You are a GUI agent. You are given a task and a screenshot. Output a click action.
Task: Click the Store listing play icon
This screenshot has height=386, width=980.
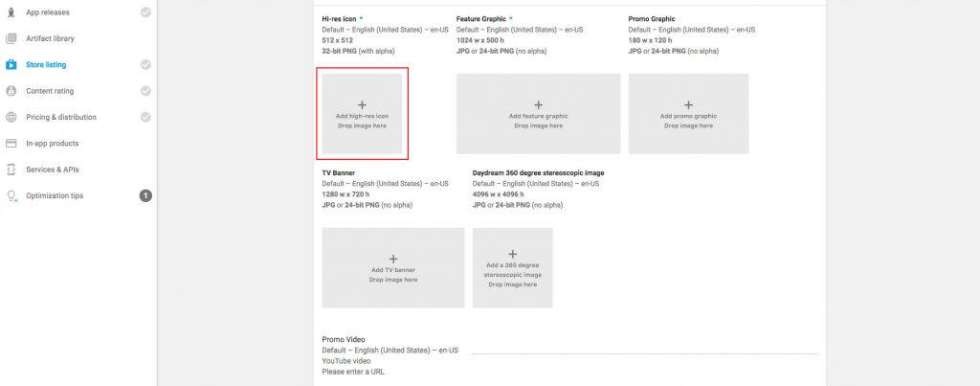click(x=11, y=65)
